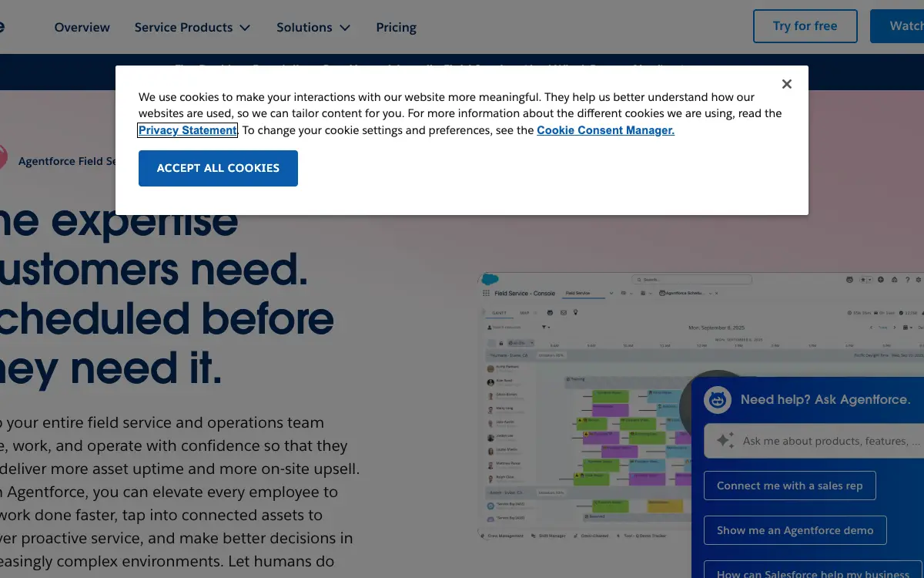Expand the Service Products menu
This screenshot has height=578, width=924.
tap(192, 27)
